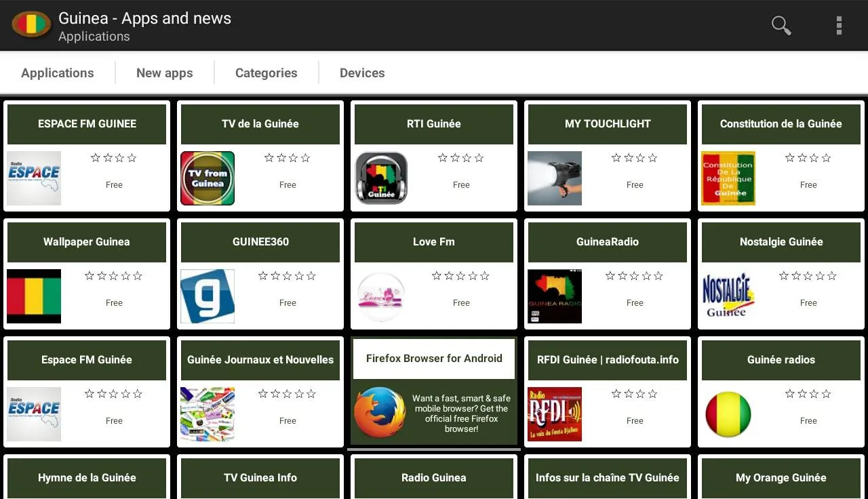Open the MY TOUCHLIGHT flashlight icon
Screen dimensions: 868x499
(x=555, y=178)
